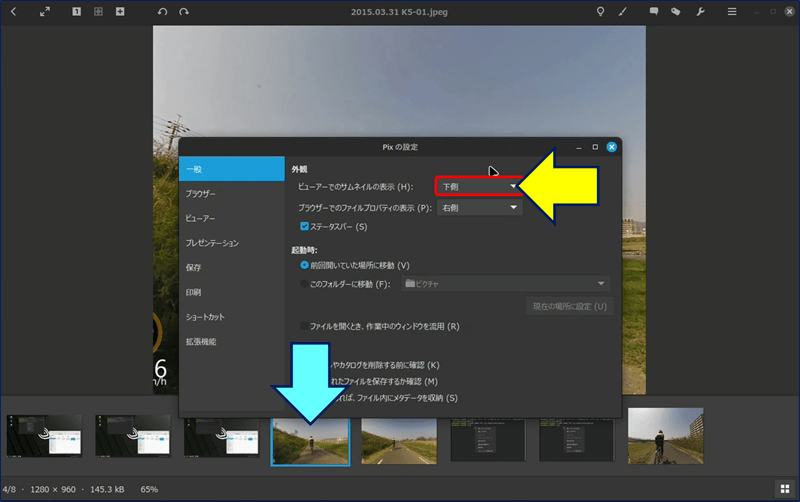Open the tools wrench icon

click(x=701, y=11)
